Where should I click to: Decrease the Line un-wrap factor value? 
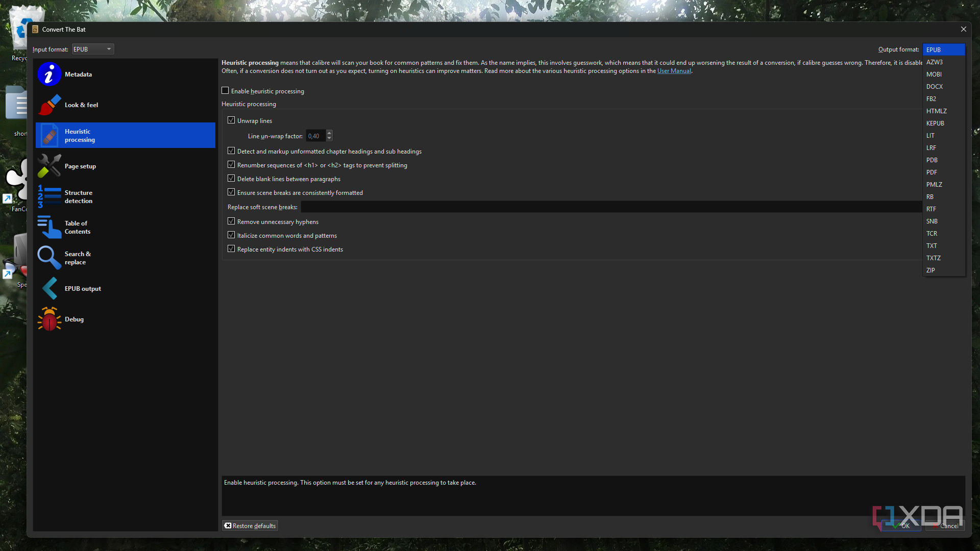[329, 139]
